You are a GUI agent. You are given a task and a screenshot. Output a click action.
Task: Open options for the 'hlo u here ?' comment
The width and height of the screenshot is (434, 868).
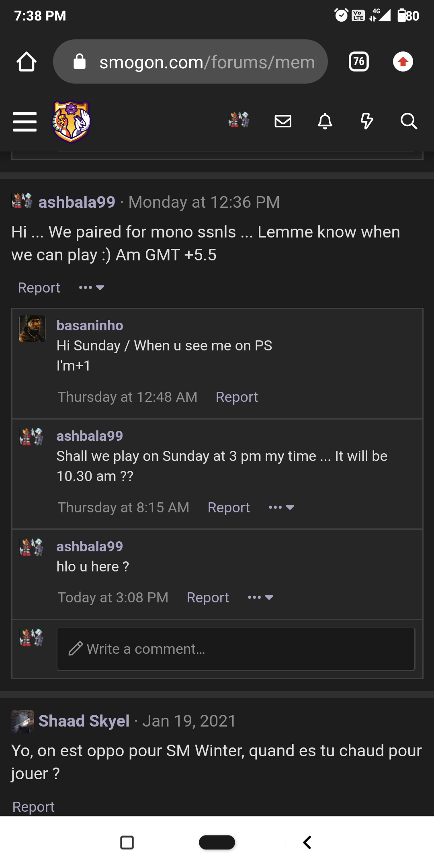click(260, 598)
